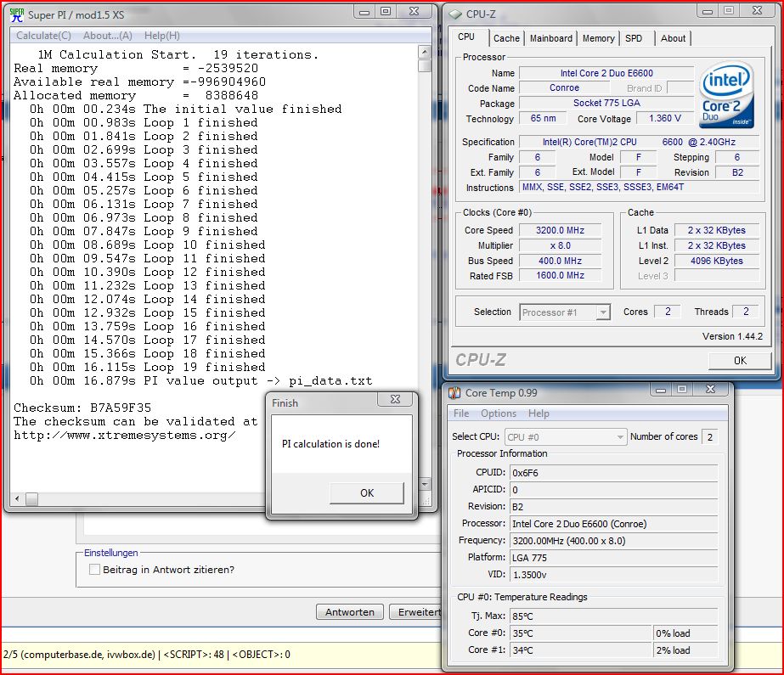The image size is (784, 675).
Task: Click the Level 2 cache value 4096 KBytes
Action: 717,261
